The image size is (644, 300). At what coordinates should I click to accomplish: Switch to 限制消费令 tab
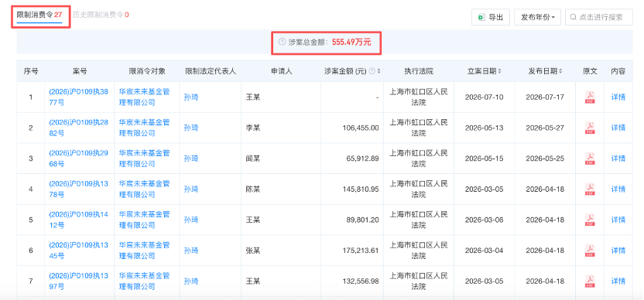pos(39,15)
